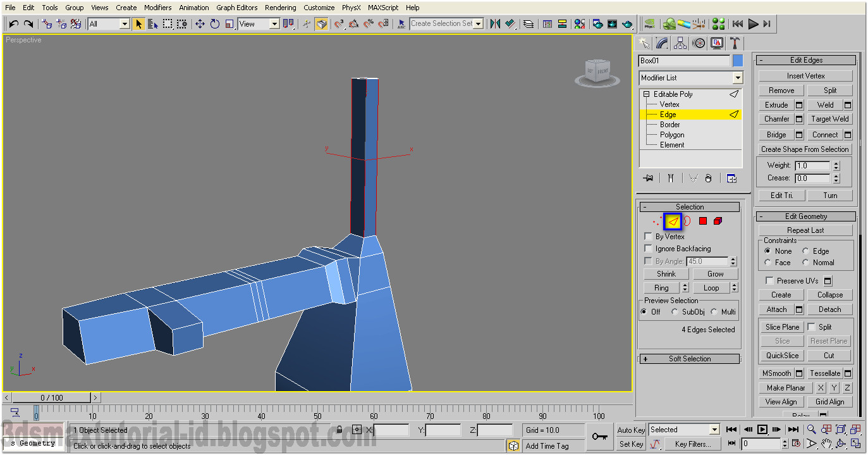Image resolution: width=868 pixels, height=455 pixels.
Task: Open the Utilities panel with the hammer icon
Action: [x=733, y=42]
